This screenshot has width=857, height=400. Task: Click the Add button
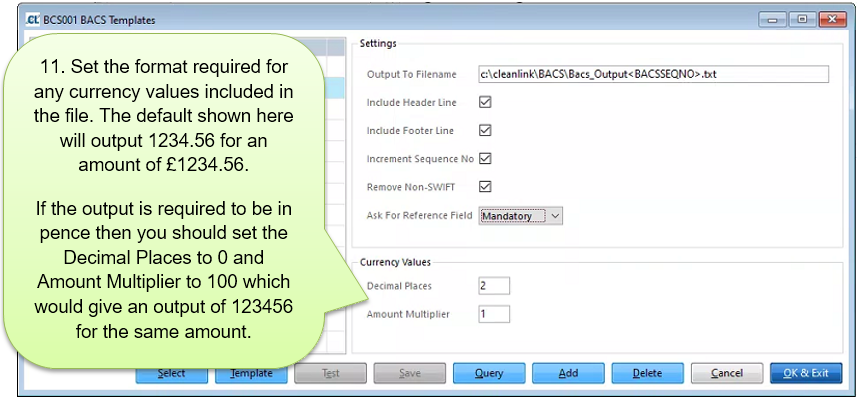point(568,373)
